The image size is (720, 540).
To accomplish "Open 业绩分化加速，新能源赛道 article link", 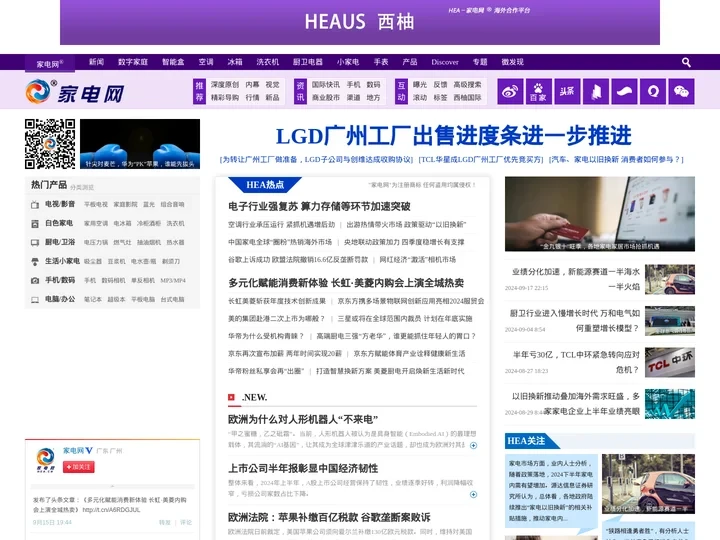I will pyautogui.click(x=576, y=279).
